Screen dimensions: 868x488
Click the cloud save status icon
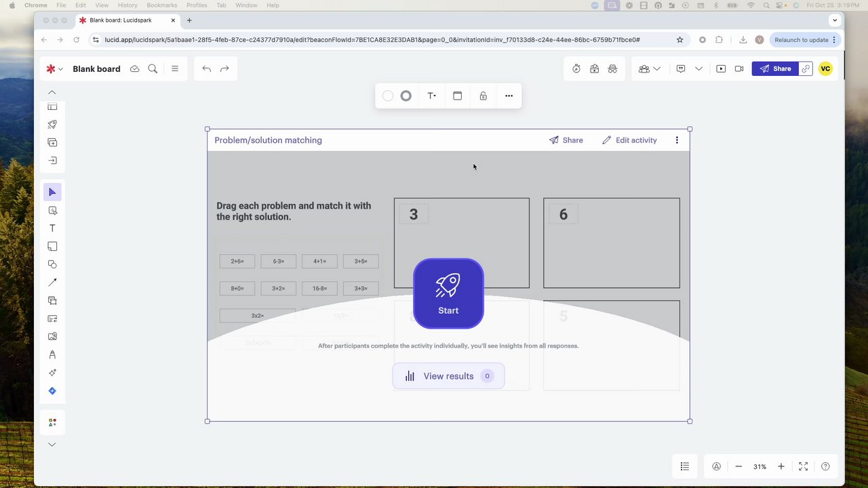pyautogui.click(x=134, y=68)
